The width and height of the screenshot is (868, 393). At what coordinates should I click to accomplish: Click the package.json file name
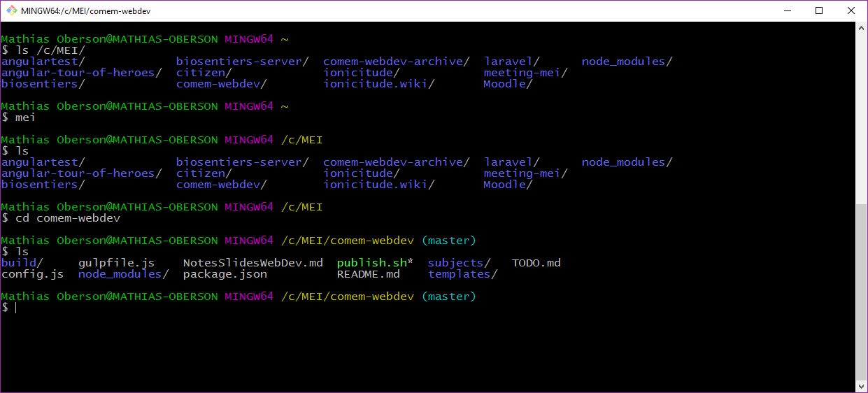(x=225, y=274)
